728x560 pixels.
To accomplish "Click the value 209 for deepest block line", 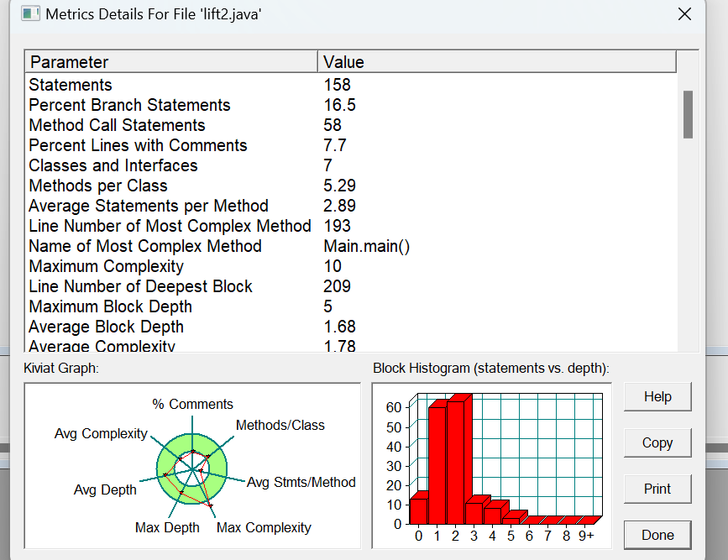I will pyautogui.click(x=337, y=286).
